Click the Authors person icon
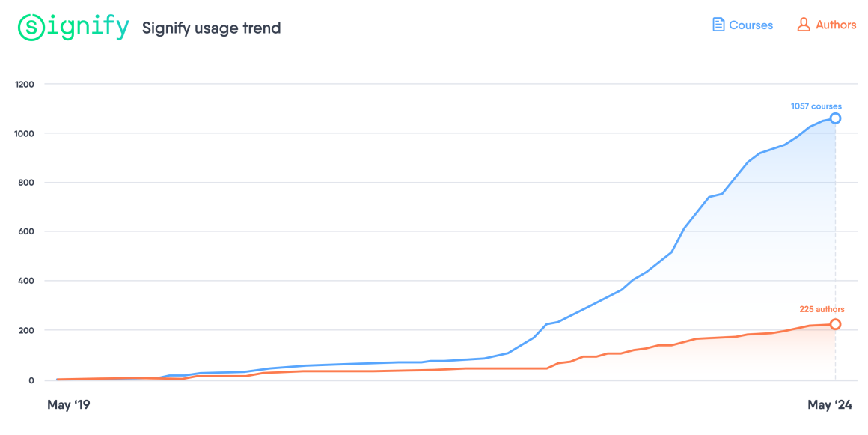Viewport: 868px width, 435px height. pos(804,25)
